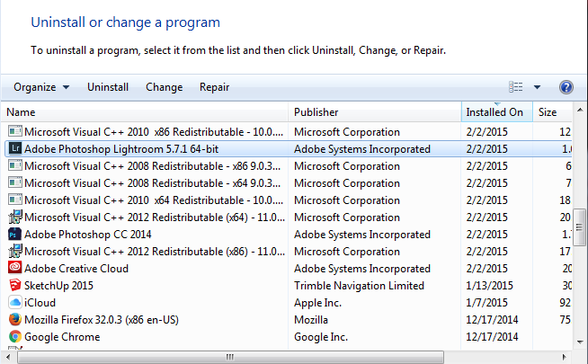Select Google Chrome program name

coord(62,337)
